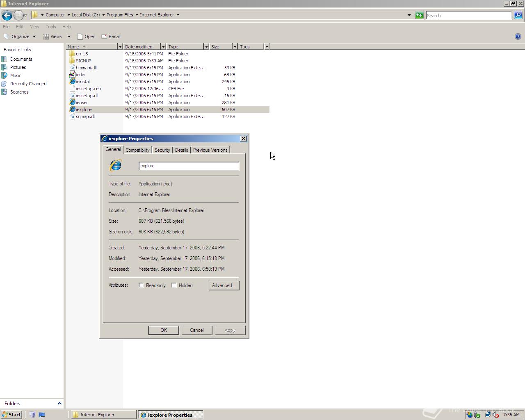Screen dimensions: 525x420
Task: Click Cancel in iexplore Properties
Action: click(197, 330)
